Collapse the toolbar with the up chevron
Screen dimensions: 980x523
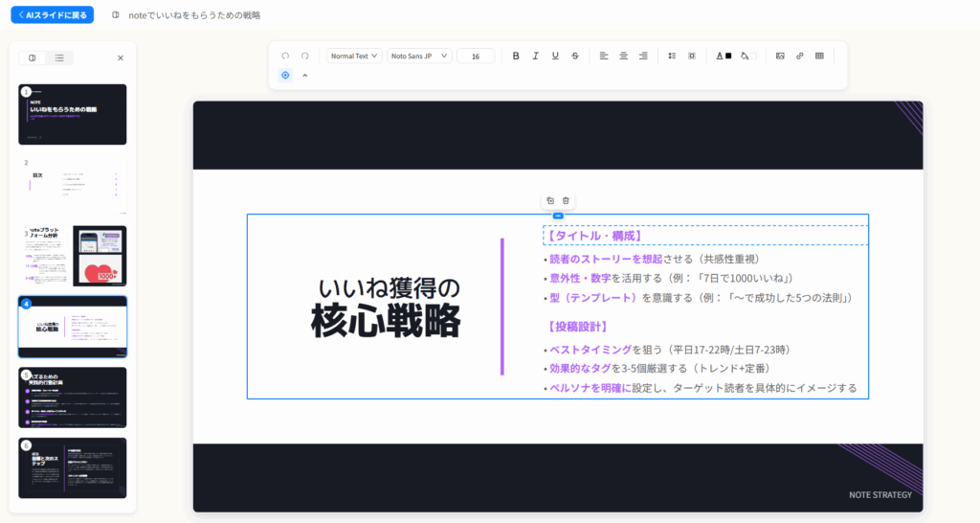[x=305, y=75]
